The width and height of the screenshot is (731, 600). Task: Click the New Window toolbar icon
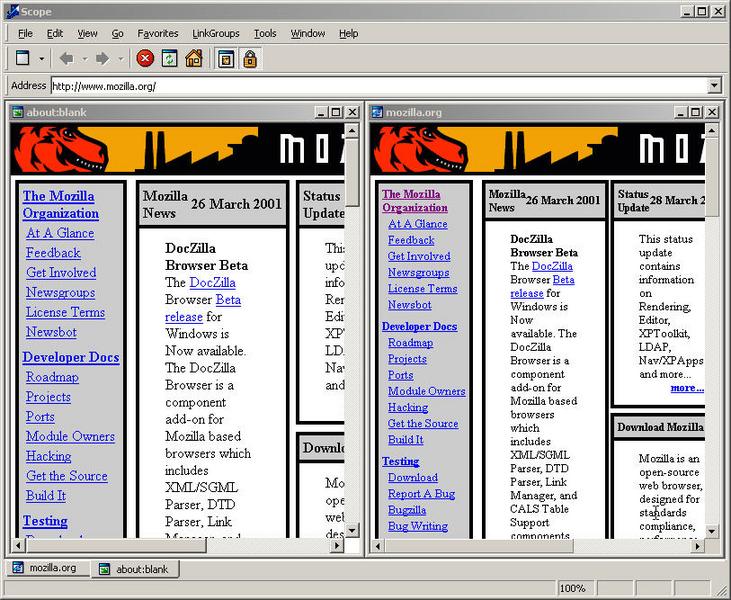click(x=22, y=58)
